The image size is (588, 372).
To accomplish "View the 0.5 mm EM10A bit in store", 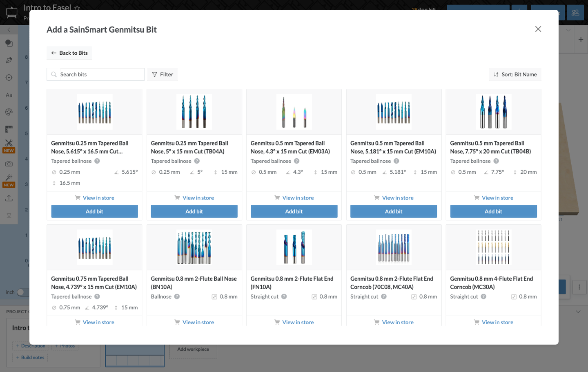I will coord(394,198).
